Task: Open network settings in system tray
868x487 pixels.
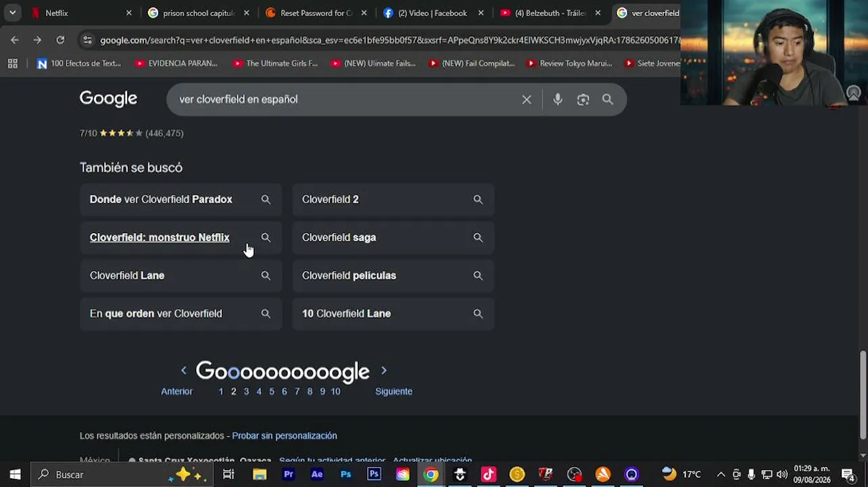Action: (767, 474)
